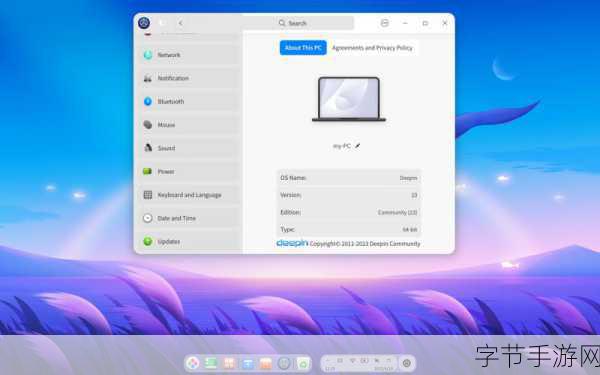Click the Control Center logo in title bar

click(x=144, y=23)
